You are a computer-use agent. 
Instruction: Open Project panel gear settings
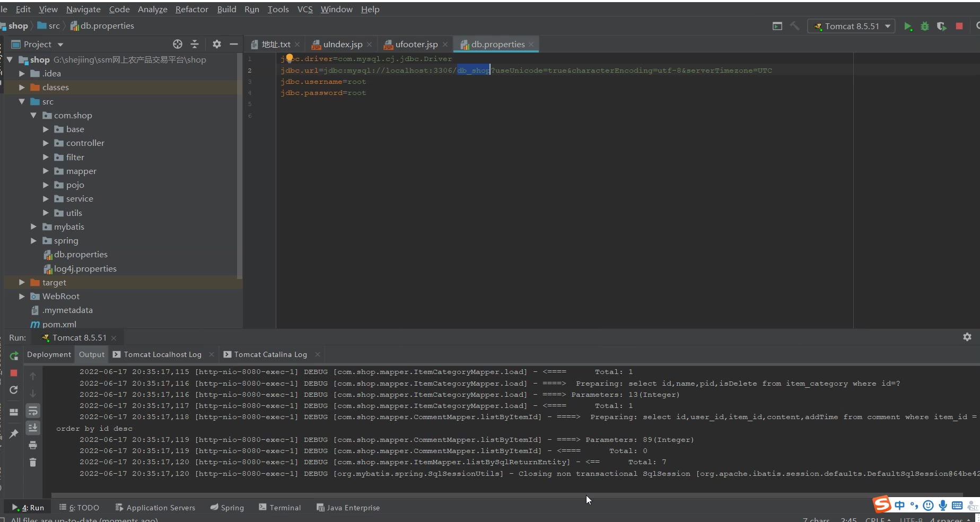[216, 44]
